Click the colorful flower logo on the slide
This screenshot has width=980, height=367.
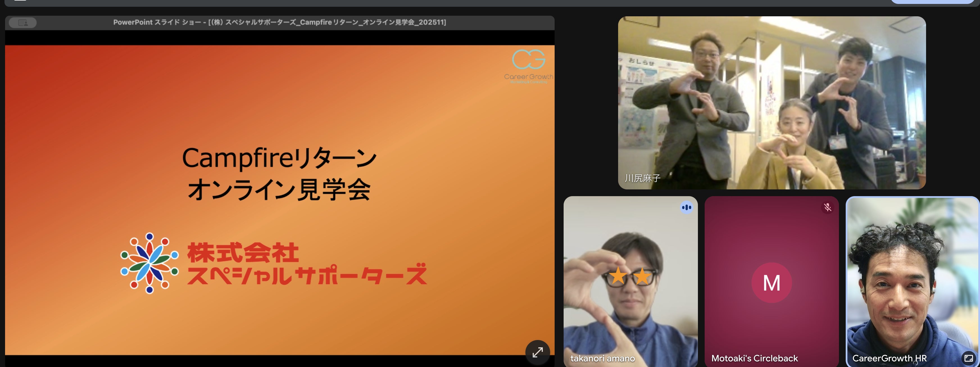point(149,263)
